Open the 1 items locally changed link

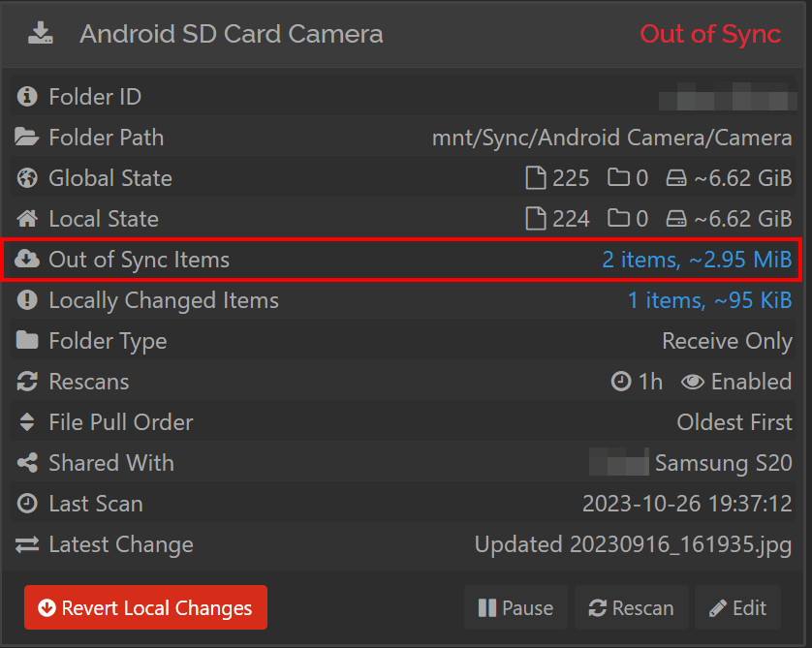tap(709, 300)
